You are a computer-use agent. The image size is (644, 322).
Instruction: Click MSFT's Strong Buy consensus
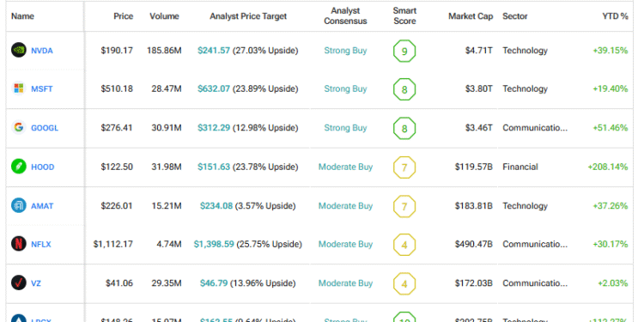click(345, 88)
